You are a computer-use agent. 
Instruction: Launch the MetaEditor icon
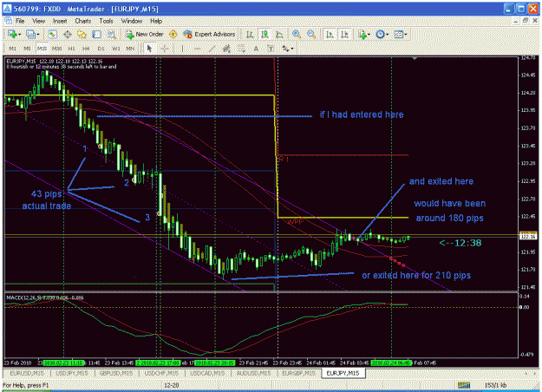(173, 34)
